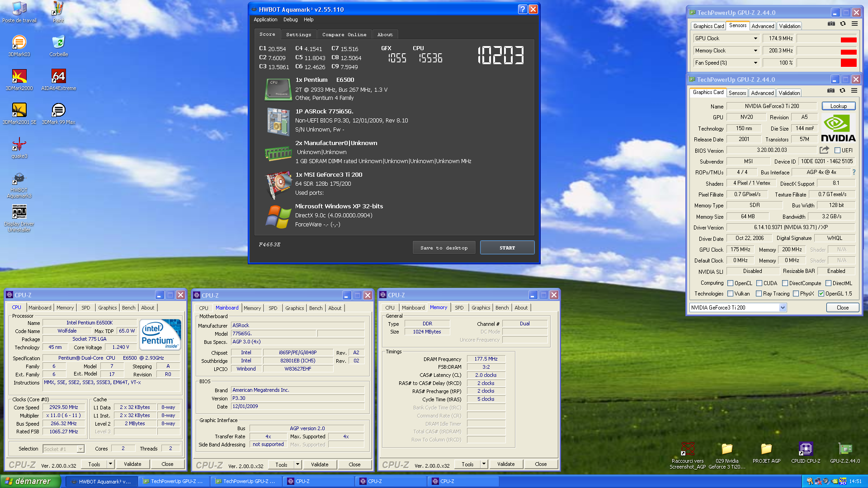
Task: Toggle the Ray Tracing checkbox
Action: point(759,294)
